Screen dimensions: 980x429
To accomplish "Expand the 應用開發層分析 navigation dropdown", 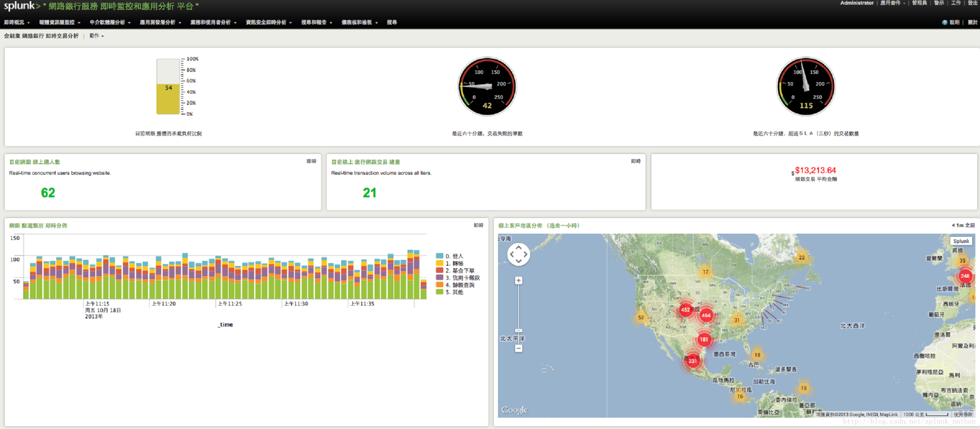I will click(x=160, y=22).
